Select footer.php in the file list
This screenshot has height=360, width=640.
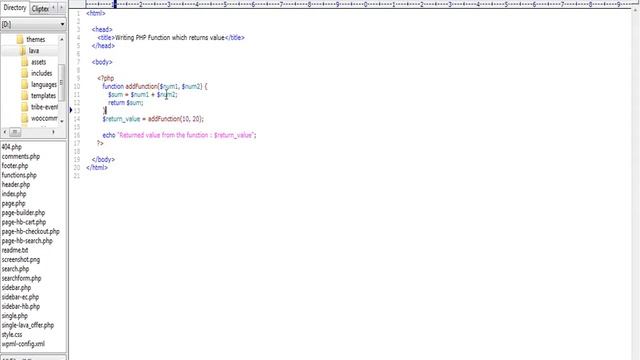click(15, 166)
